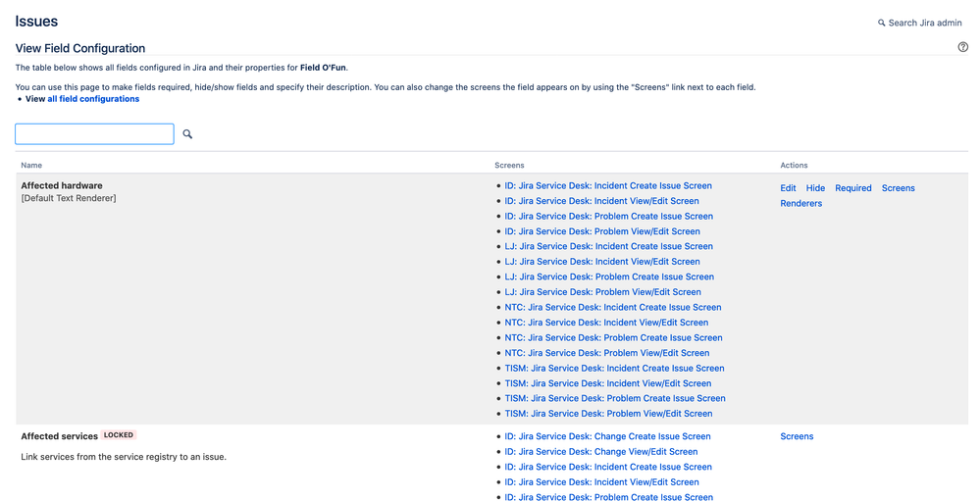Click the Affected services field name
This screenshot has width=980, height=501.
60,436
